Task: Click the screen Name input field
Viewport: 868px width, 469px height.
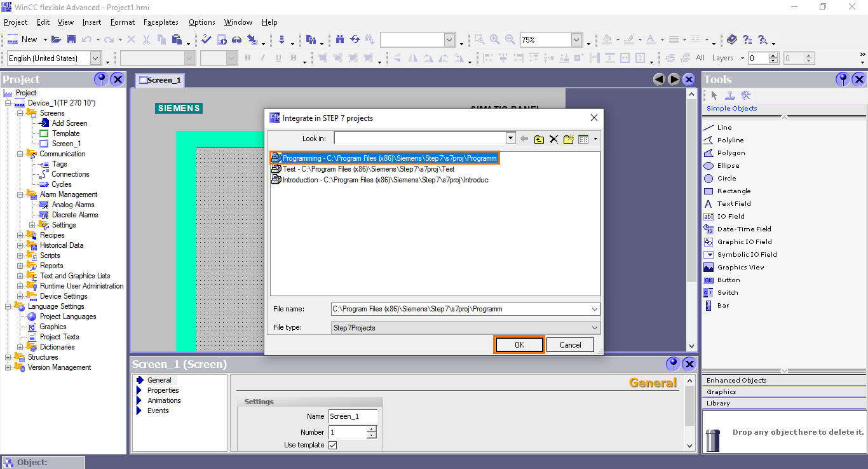Action: tap(353, 416)
